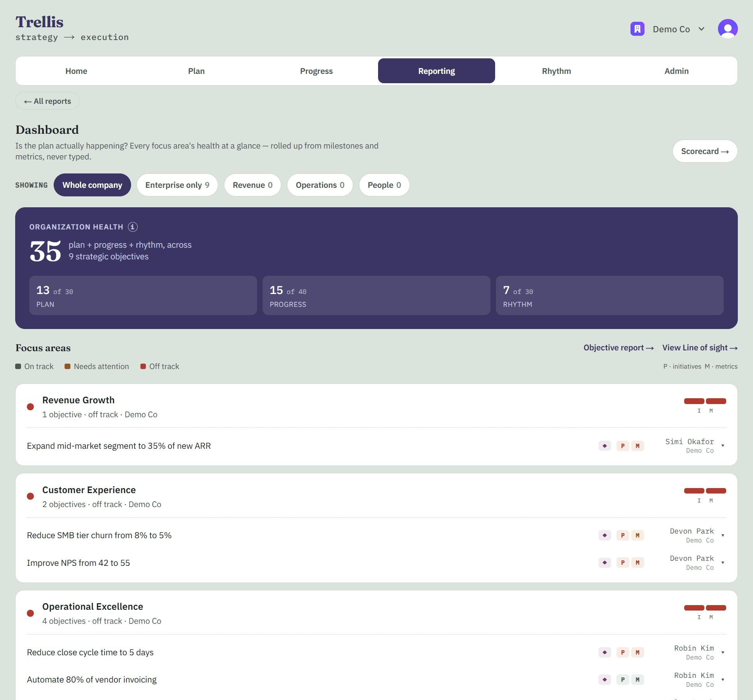This screenshot has width=753, height=700.
Task: Click diamond icon for Reduce SMB tier churn
Action: tap(604, 535)
